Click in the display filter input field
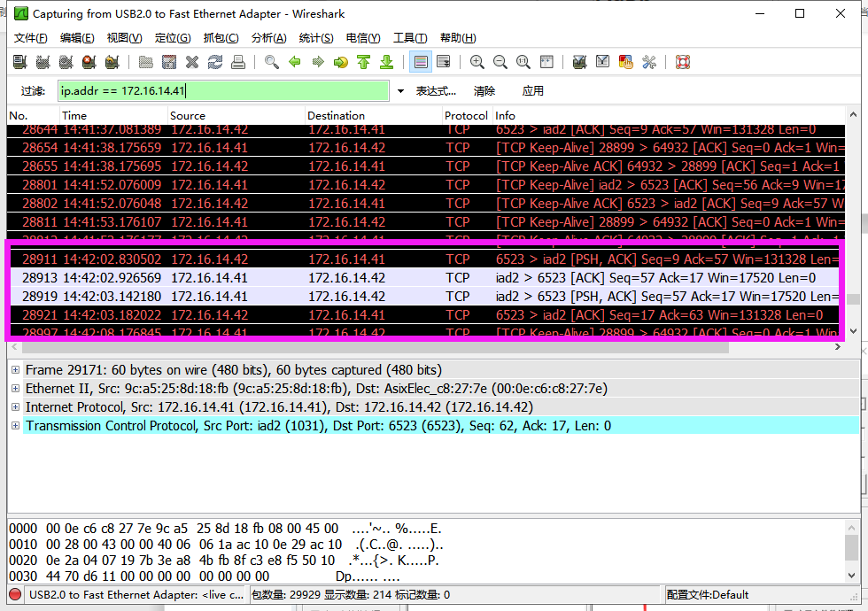868x611 pixels. (223, 90)
